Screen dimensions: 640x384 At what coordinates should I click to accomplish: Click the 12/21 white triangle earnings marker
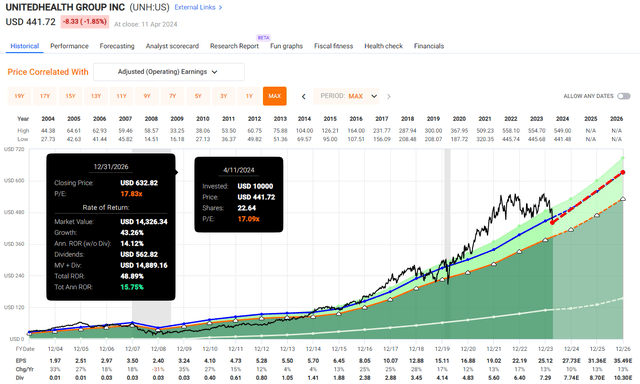tap(493, 264)
